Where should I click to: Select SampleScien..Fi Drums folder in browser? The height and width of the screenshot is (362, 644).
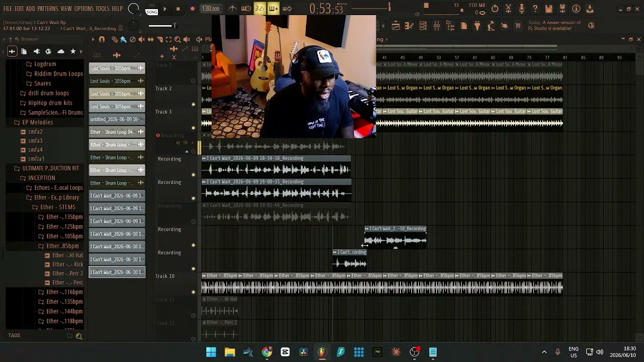[51, 112]
